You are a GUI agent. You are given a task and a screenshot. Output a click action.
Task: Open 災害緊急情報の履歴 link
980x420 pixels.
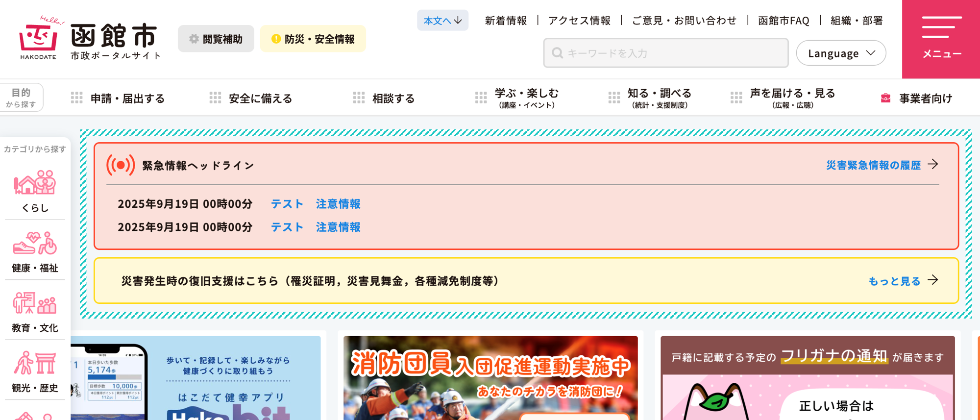click(x=873, y=165)
